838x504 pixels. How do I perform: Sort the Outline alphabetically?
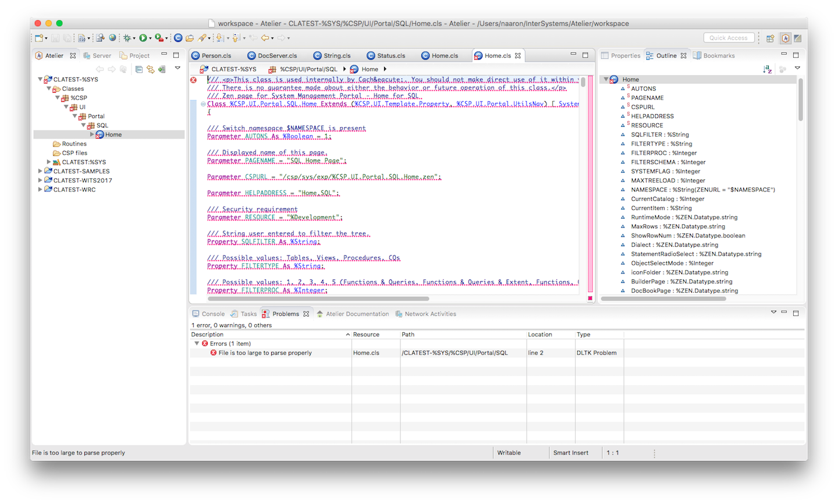pos(767,69)
